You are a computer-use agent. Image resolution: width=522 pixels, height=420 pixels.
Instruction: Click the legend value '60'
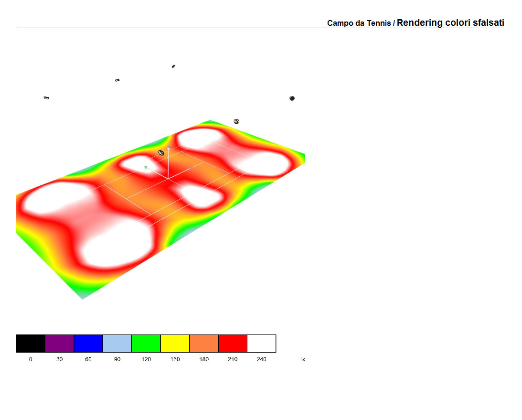(x=88, y=359)
